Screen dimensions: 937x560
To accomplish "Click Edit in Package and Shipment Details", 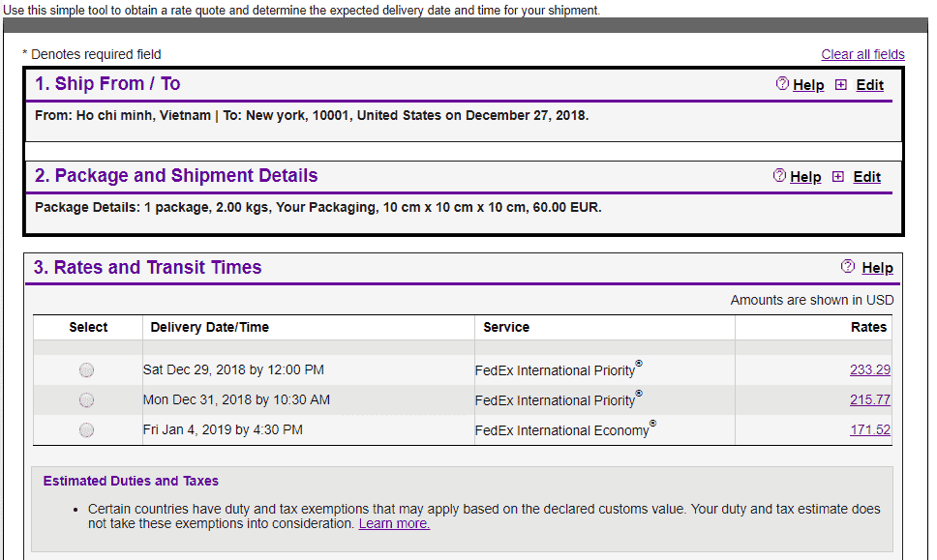I will [866, 177].
